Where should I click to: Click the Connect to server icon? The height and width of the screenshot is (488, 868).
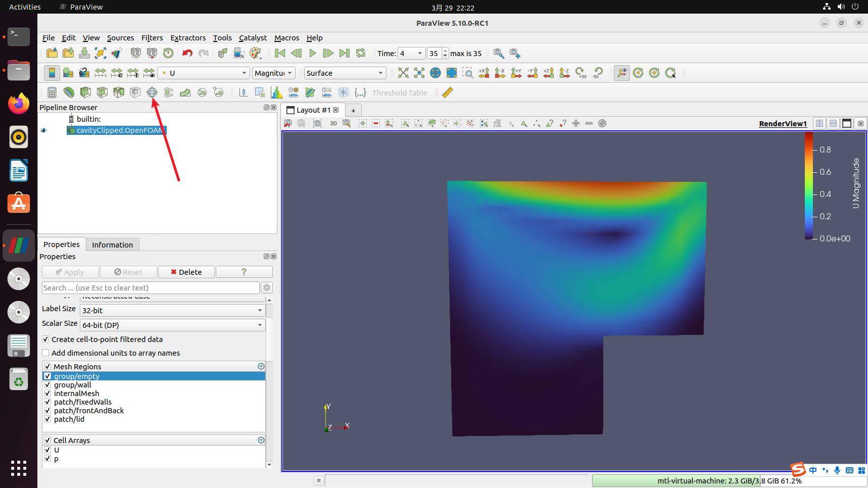[x=136, y=53]
